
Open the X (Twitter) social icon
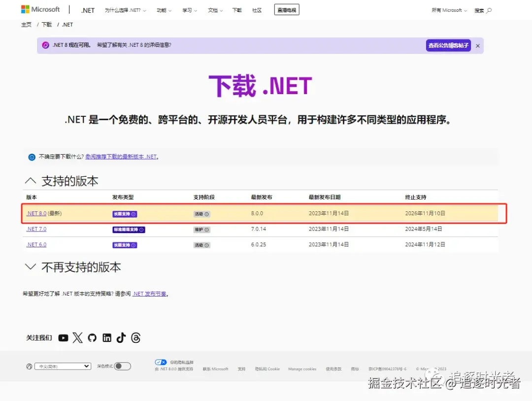click(x=78, y=338)
